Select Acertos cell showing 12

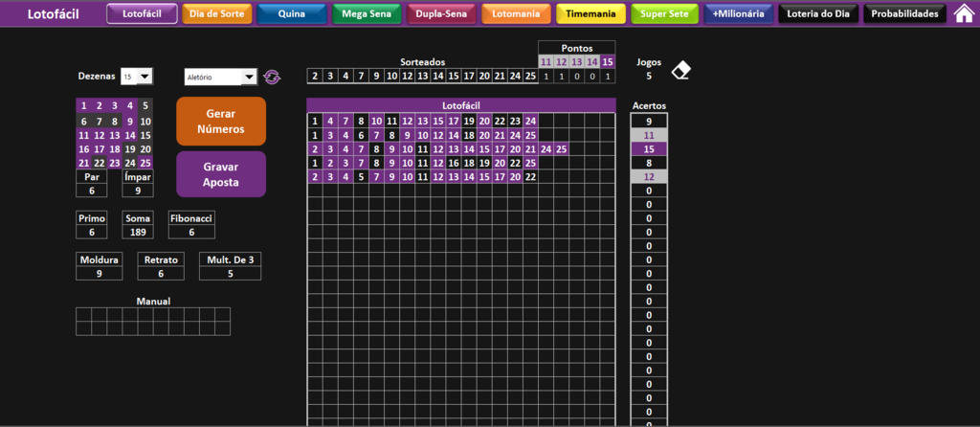point(649,176)
